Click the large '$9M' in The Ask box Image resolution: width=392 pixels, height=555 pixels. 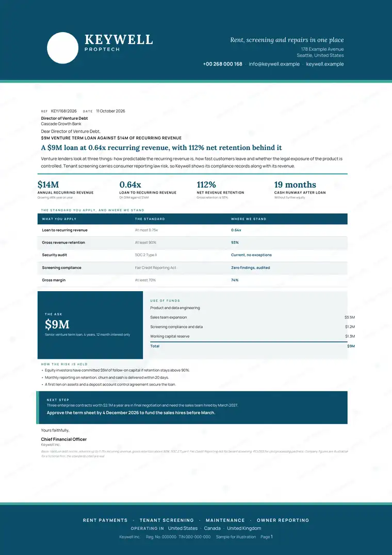(57, 325)
